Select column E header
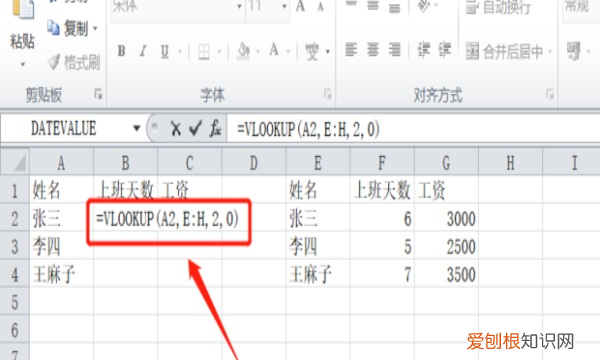Image resolution: width=600 pixels, height=360 pixels. point(318,163)
